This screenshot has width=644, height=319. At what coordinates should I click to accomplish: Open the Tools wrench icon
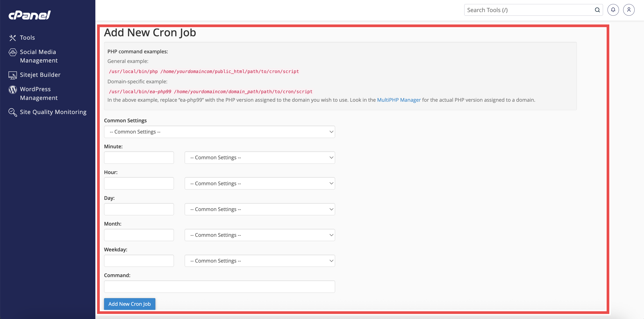pos(13,38)
